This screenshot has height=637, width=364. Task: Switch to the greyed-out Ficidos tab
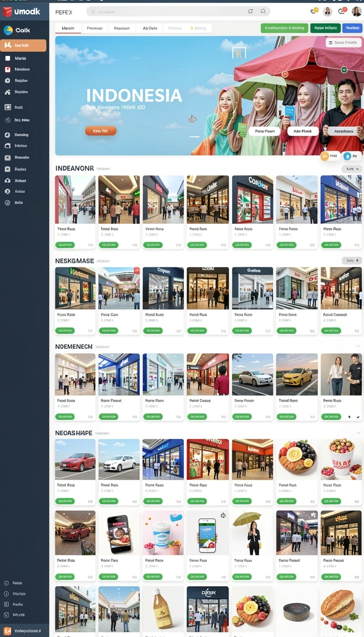click(x=175, y=28)
